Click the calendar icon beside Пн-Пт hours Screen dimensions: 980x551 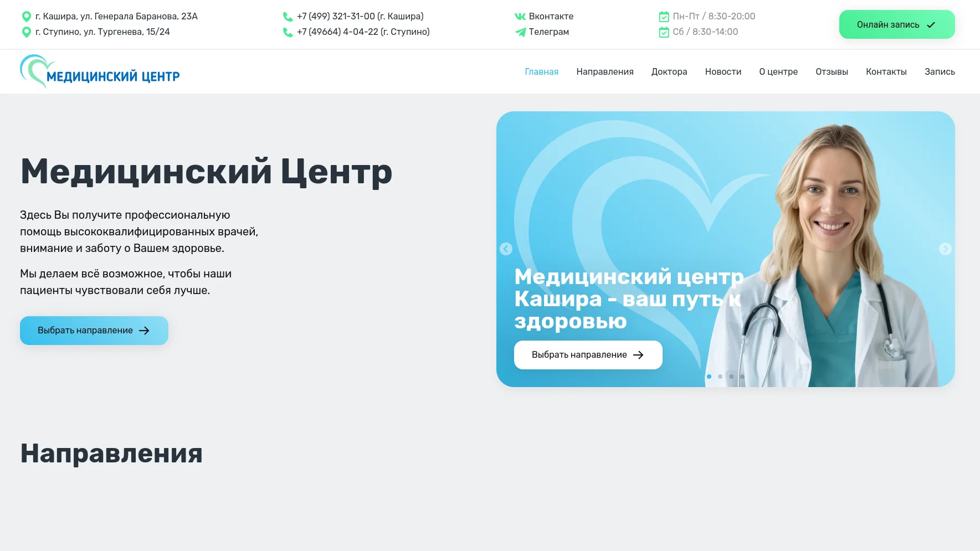(664, 17)
